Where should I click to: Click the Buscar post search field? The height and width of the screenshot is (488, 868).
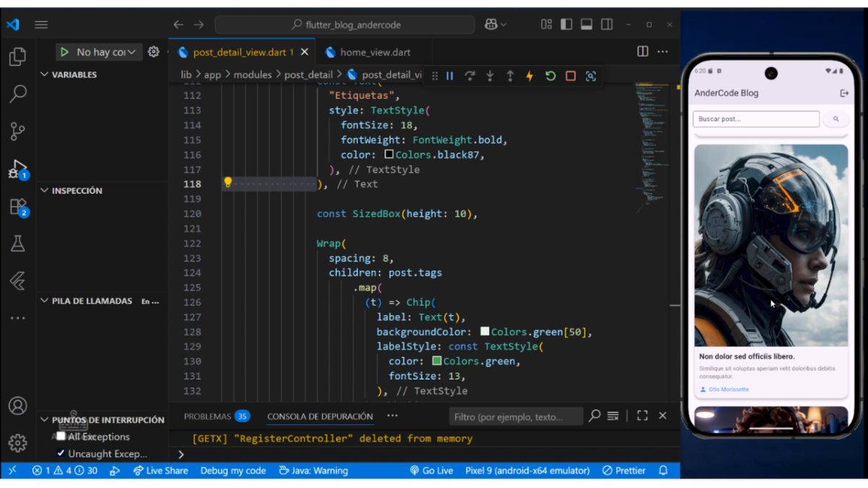click(x=755, y=119)
